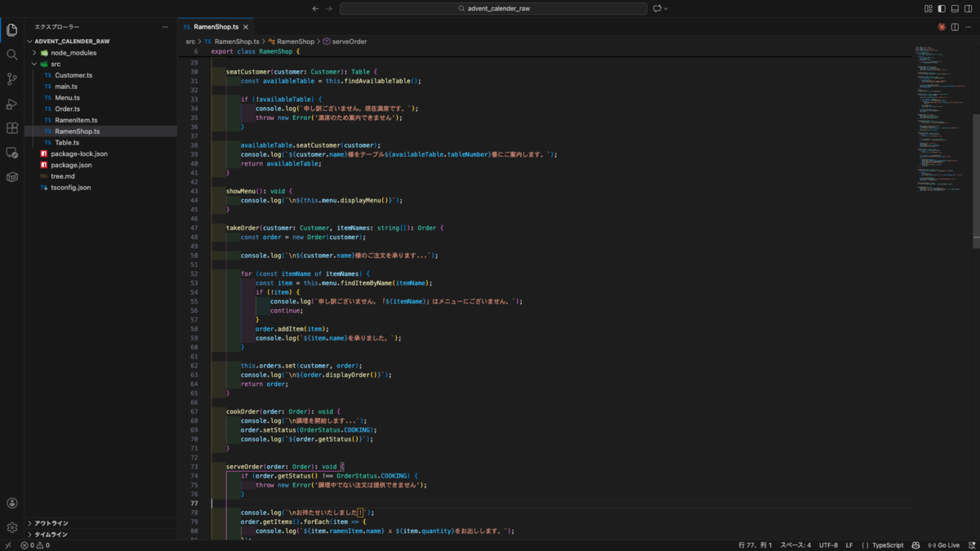
Task: Open the editor More Actions ellipsis
Action: pos(968,27)
